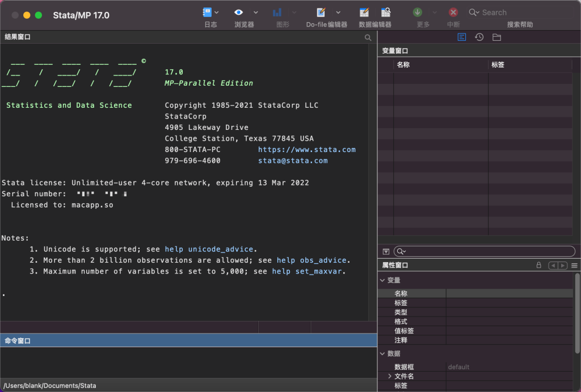The image size is (581, 392).
Task: Open dropdown arrow beside 日志 icon
Action: pyautogui.click(x=217, y=12)
